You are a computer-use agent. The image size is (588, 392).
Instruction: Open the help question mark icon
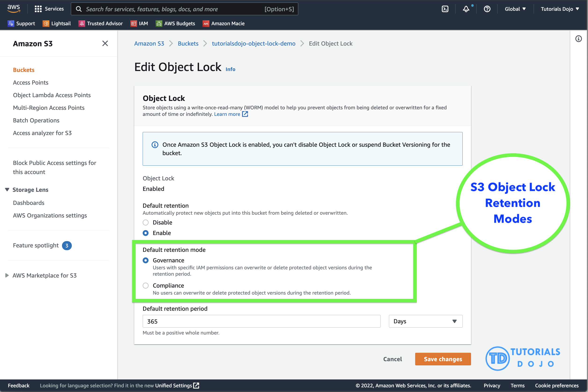point(487,9)
